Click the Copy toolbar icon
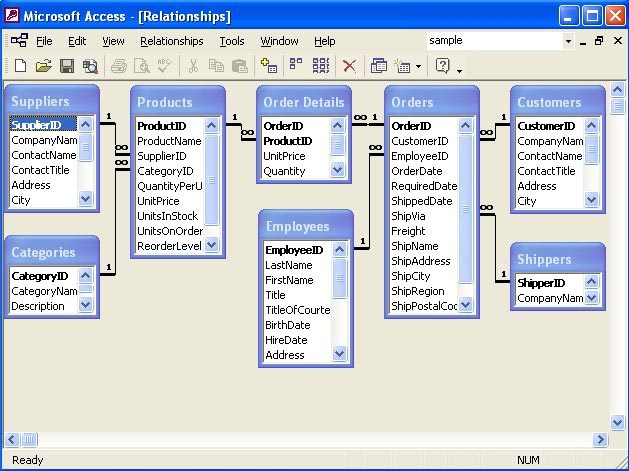Viewport: 629px width, 471px height. pos(216,65)
